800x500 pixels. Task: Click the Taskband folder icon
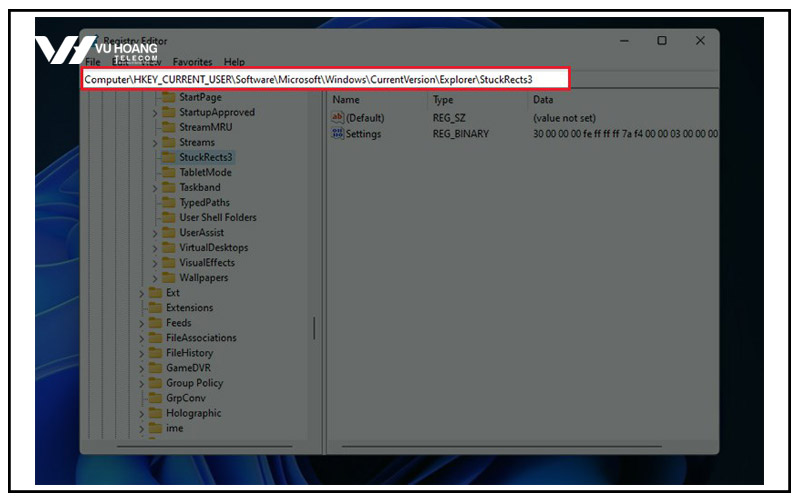pos(168,187)
